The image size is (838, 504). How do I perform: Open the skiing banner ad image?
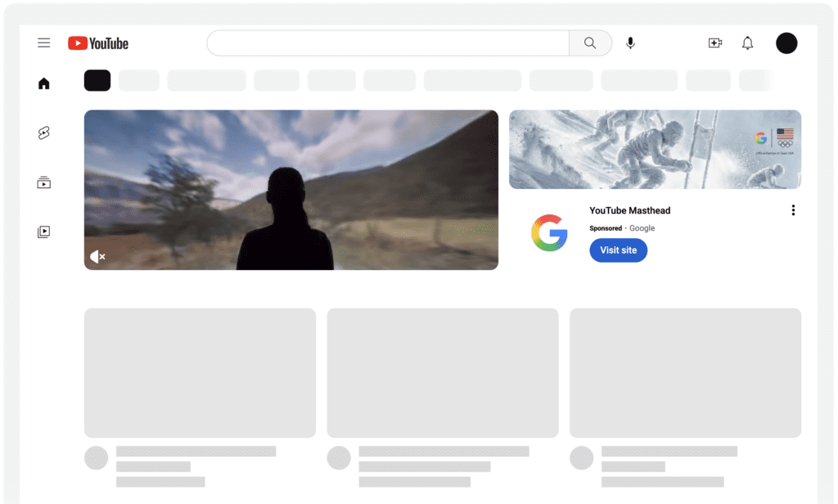[x=655, y=150]
